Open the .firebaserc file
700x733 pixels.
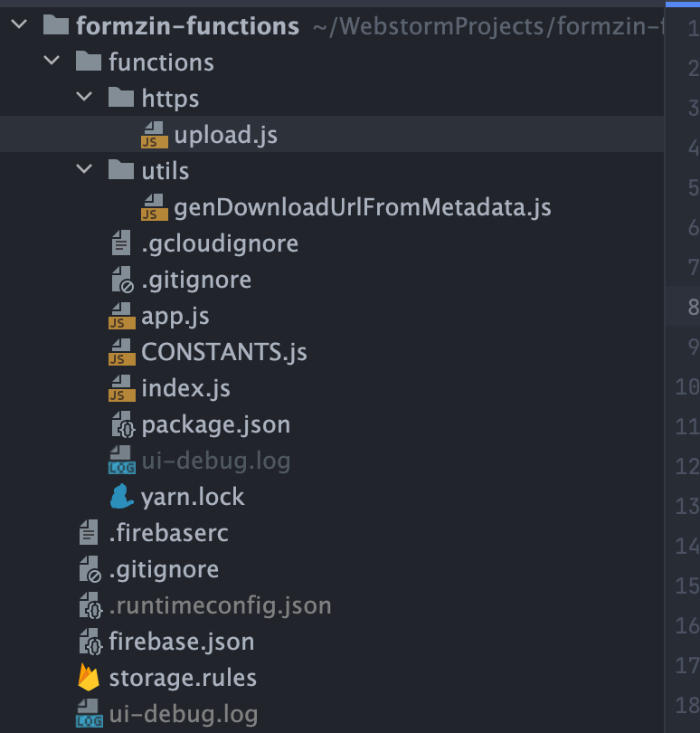[168, 533]
